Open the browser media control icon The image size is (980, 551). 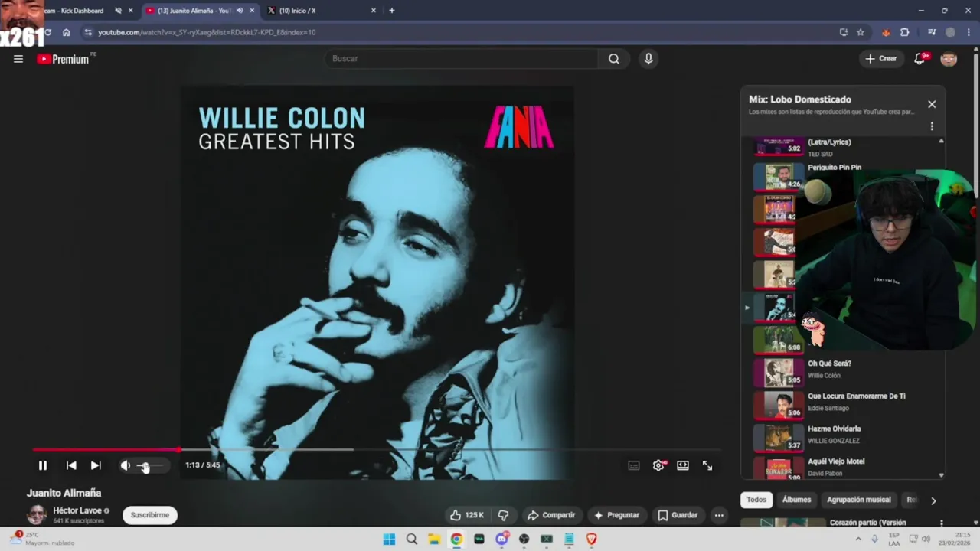(932, 32)
